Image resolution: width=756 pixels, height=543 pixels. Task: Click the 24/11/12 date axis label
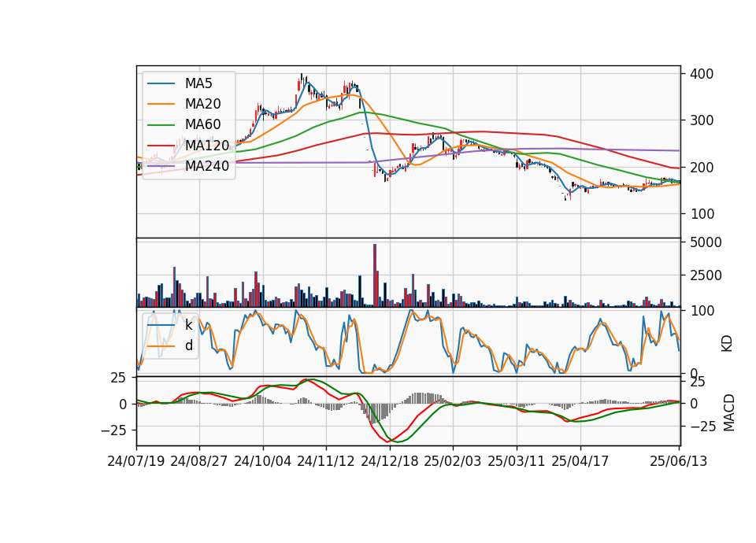(326, 461)
